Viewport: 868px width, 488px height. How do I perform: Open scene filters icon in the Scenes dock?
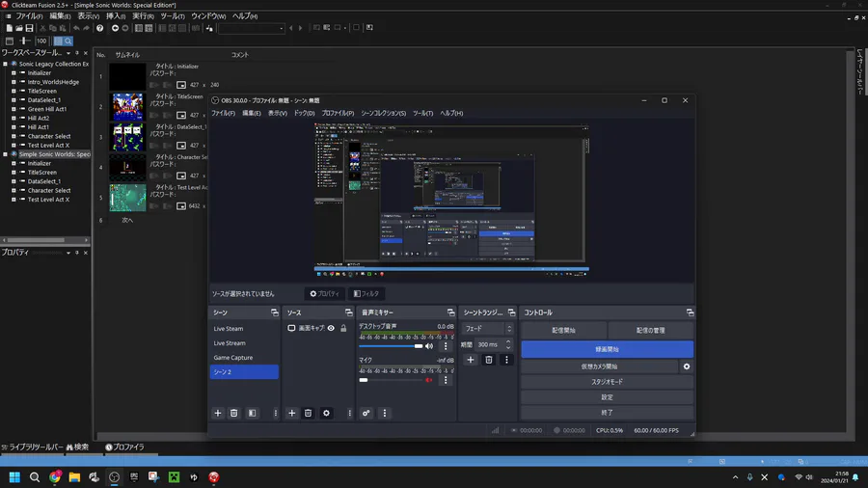pos(252,414)
